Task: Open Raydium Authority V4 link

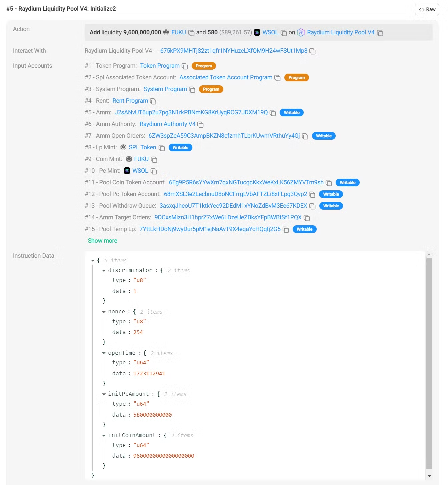Action: 167,124
